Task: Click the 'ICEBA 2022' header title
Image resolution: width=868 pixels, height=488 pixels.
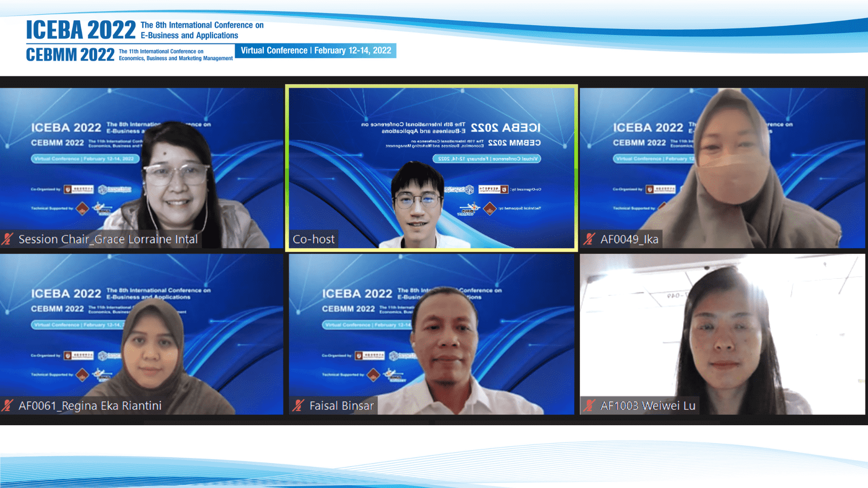Action: pyautogui.click(x=81, y=30)
